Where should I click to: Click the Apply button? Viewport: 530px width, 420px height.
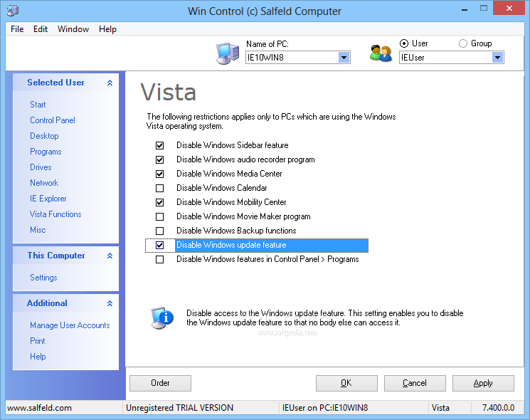483,383
